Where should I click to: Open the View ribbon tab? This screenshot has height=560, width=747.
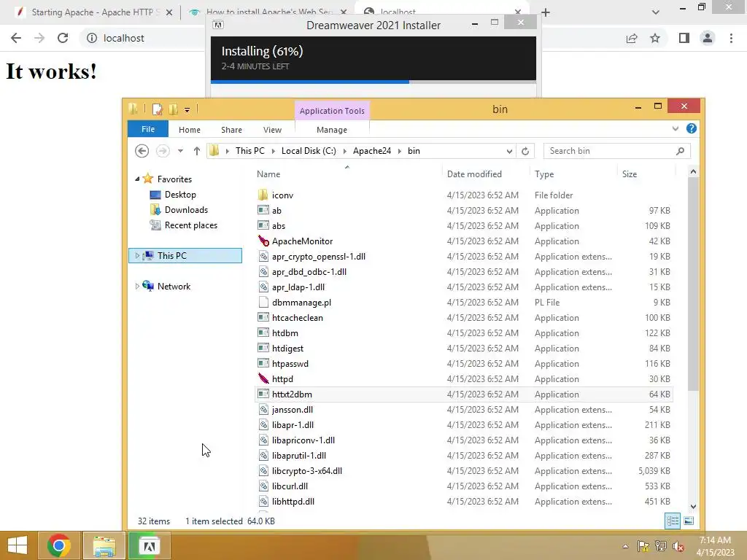click(x=272, y=130)
